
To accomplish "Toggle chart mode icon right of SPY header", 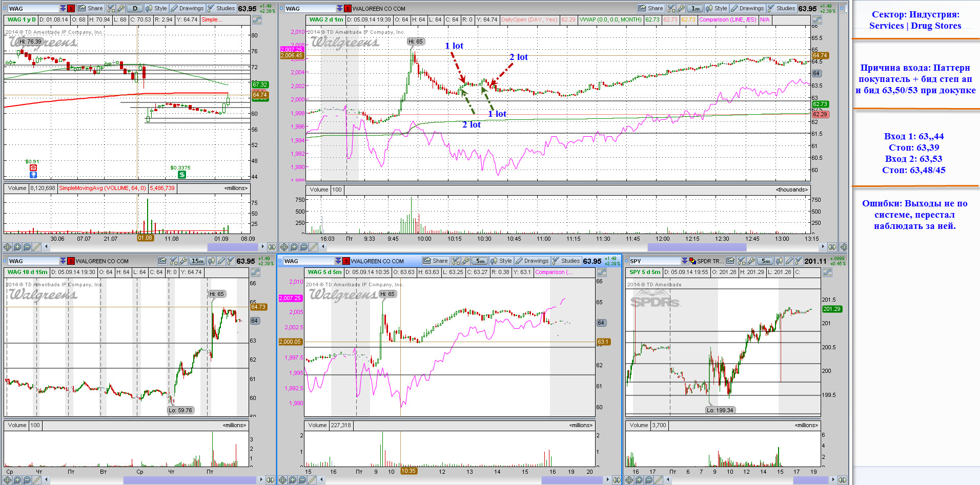I will [x=827, y=272].
